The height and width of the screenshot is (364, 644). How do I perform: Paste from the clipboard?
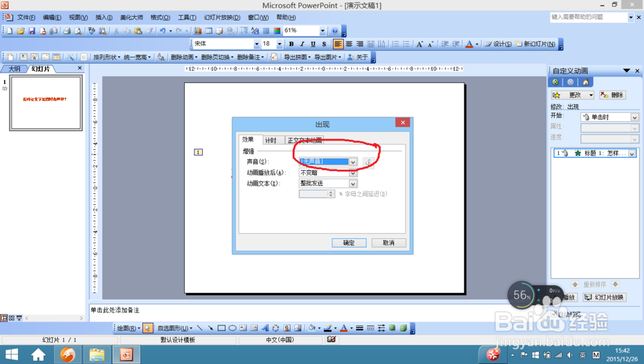138,31
